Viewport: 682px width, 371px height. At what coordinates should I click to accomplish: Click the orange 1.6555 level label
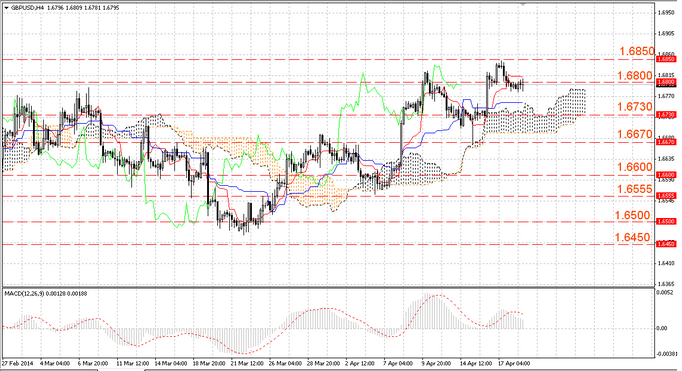635,189
